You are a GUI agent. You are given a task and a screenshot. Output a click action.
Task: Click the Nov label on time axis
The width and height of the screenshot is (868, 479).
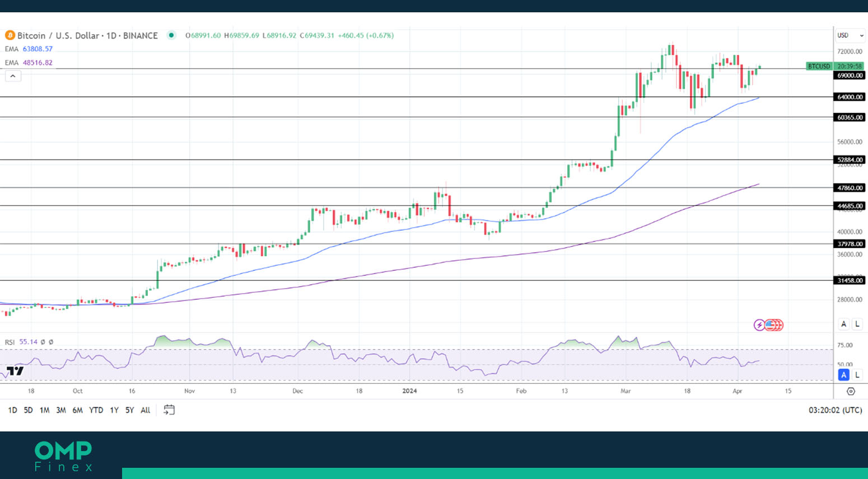click(x=189, y=391)
